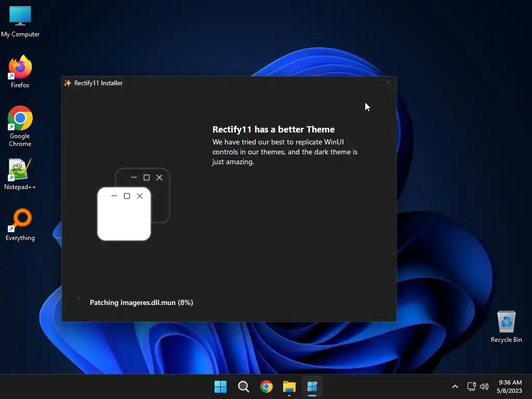
Task: Launch Firefox from the desktop shortcut
Action: pos(20,72)
